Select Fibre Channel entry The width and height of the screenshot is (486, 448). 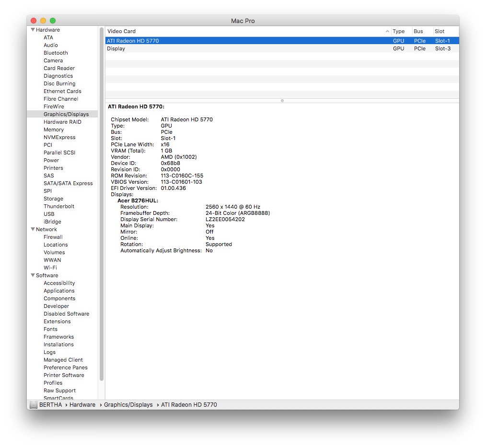(61, 99)
